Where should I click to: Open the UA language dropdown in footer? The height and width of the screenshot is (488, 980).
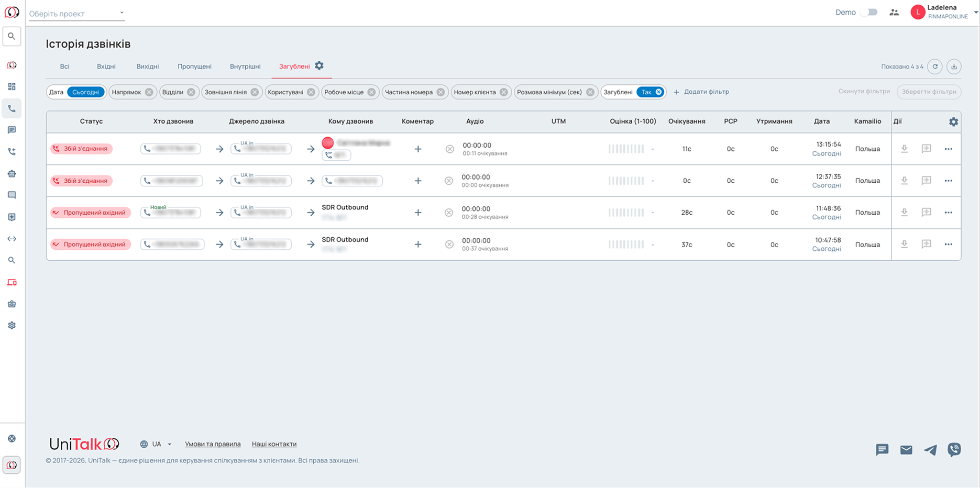156,444
